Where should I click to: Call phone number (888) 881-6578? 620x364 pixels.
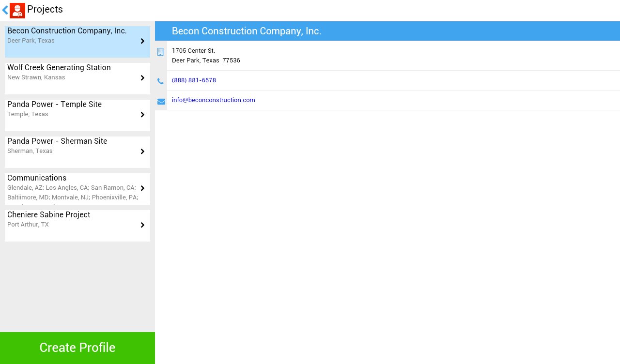194,80
